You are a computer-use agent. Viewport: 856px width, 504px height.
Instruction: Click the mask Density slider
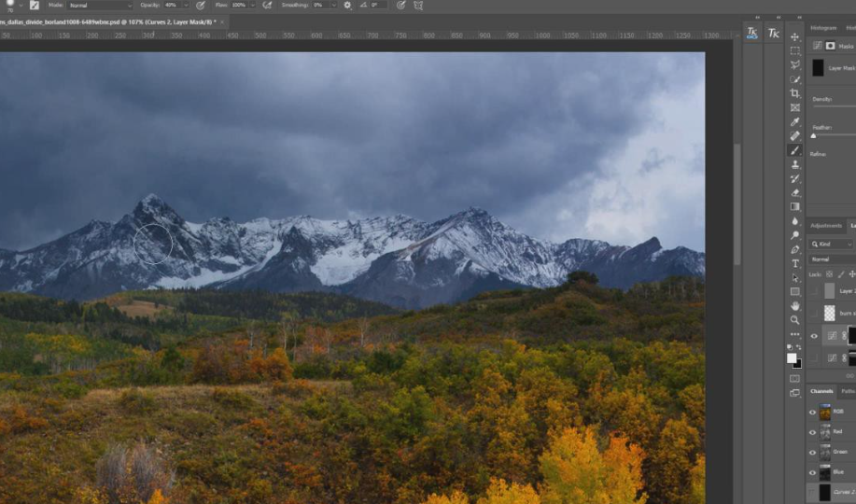click(x=834, y=106)
